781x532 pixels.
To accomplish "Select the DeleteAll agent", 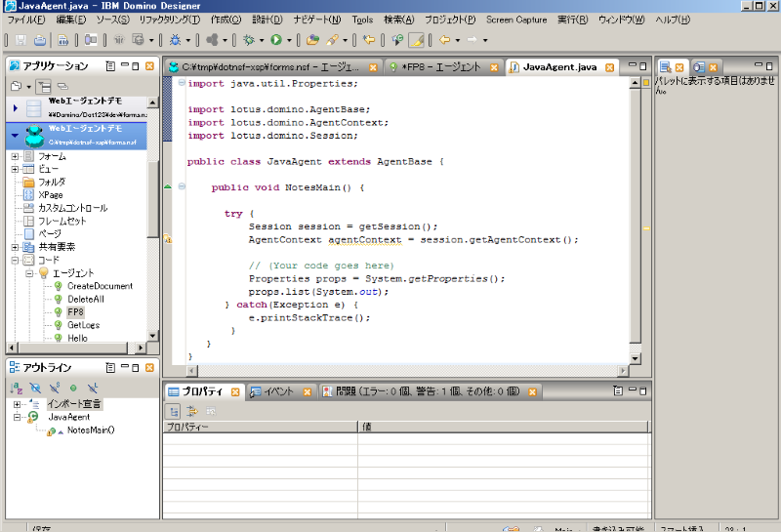I will pos(86,299).
